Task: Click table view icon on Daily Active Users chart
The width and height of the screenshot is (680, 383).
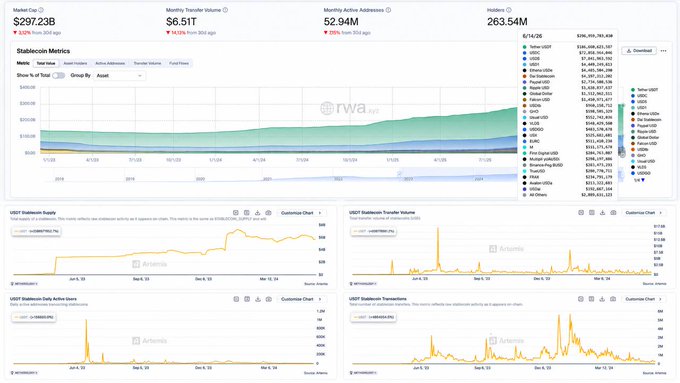Action: tap(247, 299)
